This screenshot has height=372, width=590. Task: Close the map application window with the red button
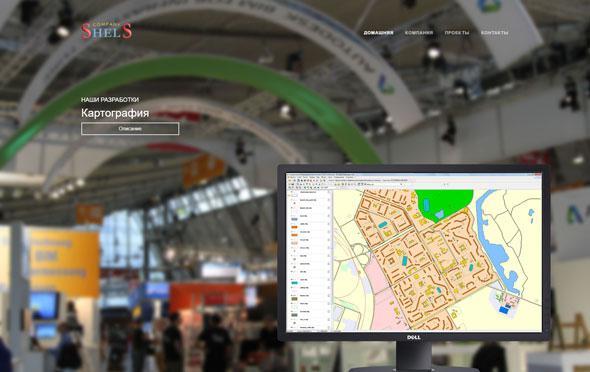click(x=538, y=175)
